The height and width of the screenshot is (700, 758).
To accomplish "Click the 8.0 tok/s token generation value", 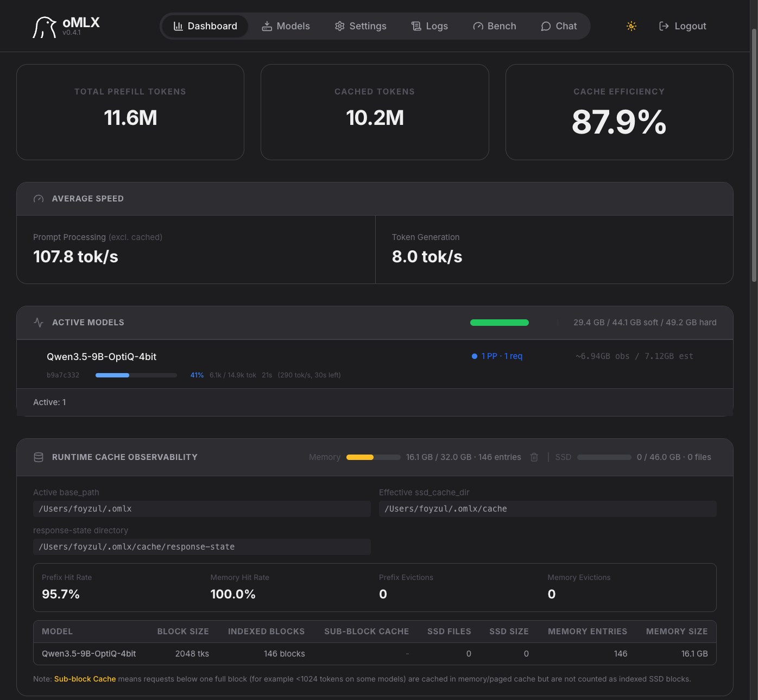I will [427, 257].
